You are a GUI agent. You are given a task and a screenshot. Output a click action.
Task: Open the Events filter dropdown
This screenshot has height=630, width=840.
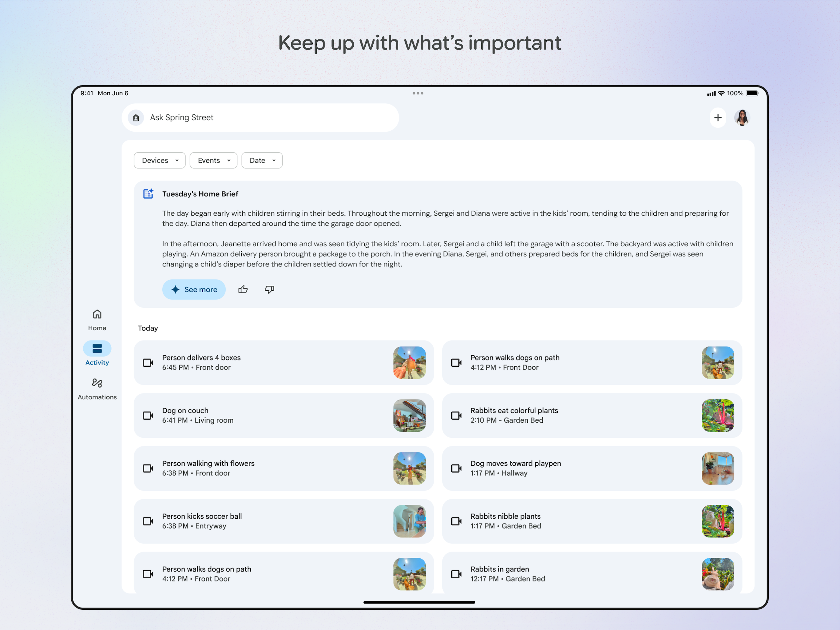click(213, 160)
